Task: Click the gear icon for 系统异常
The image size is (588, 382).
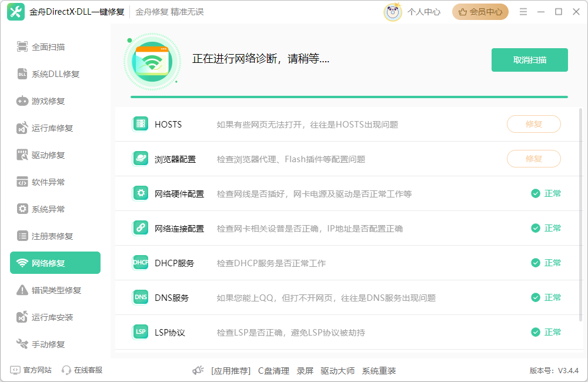Action: coord(22,209)
